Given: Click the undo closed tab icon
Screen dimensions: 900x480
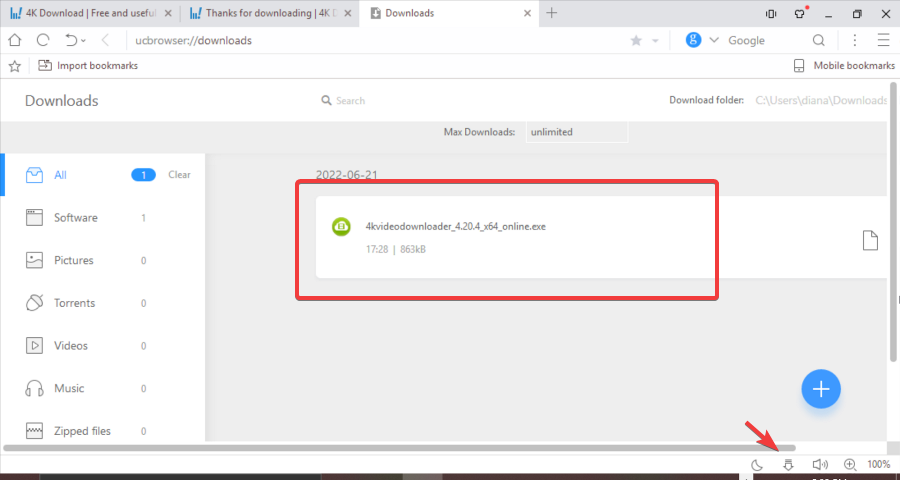Looking at the screenshot, I should [71, 40].
